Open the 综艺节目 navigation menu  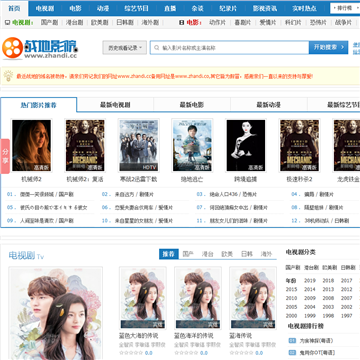[136, 8]
